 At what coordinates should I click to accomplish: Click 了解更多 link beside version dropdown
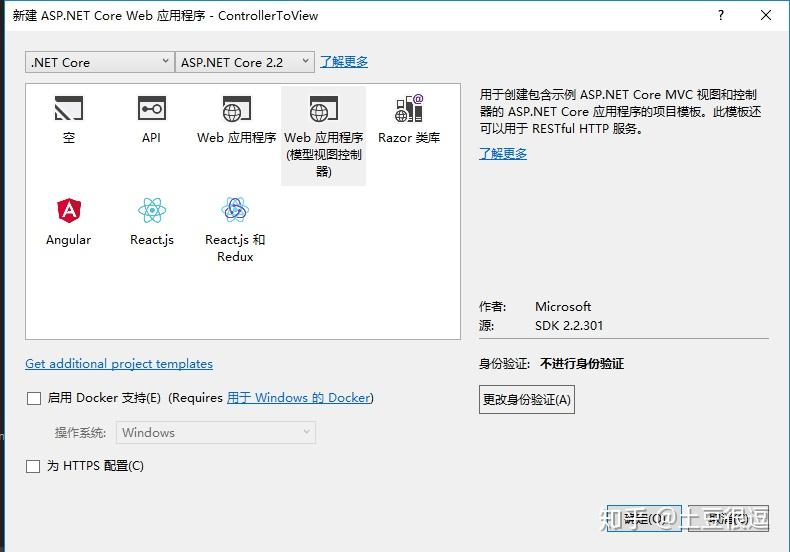click(344, 62)
